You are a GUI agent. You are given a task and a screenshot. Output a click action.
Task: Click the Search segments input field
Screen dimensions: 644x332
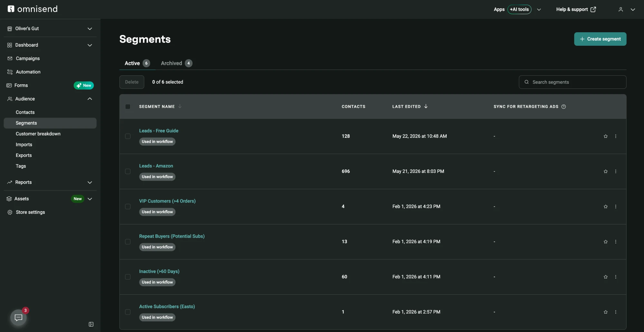coord(573,82)
